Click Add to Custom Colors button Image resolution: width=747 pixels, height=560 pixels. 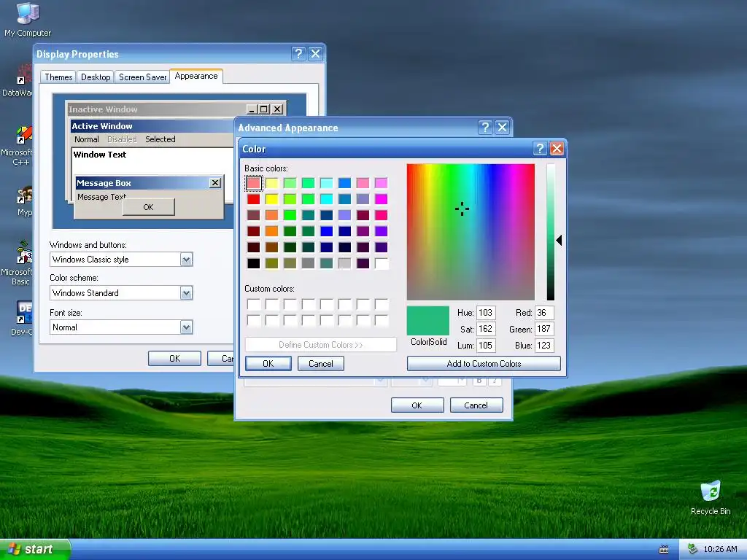484,364
